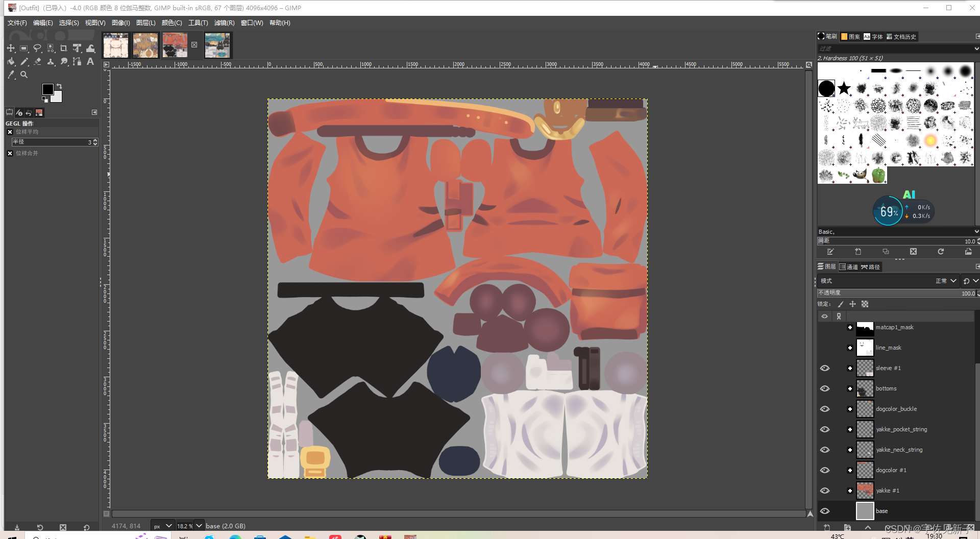Viewport: 980px width, 539px height.
Task: Open the Filters menu (滤镜)
Action: click(x=224, y=23)
